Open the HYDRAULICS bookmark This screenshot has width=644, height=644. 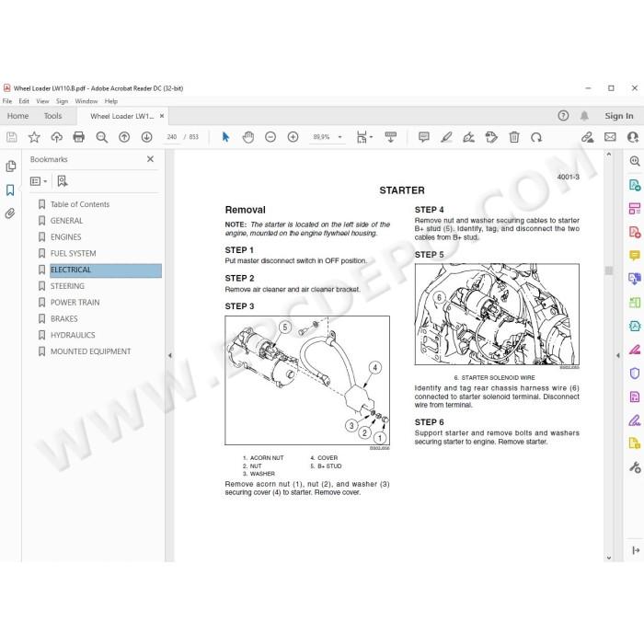click(x=73, y=335)
